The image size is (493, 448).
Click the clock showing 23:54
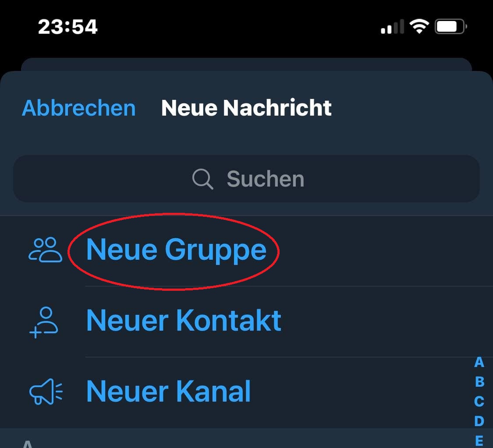click(68, 26)
